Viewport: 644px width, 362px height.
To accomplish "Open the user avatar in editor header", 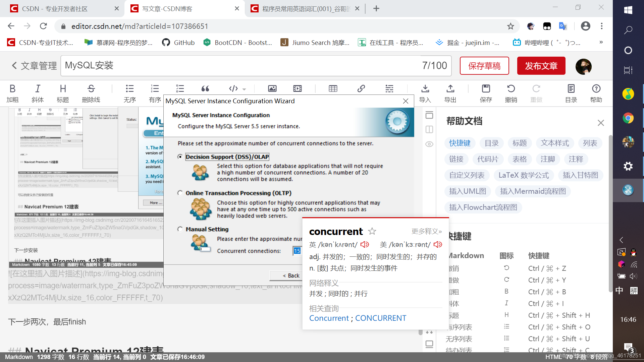I will 583,66.
